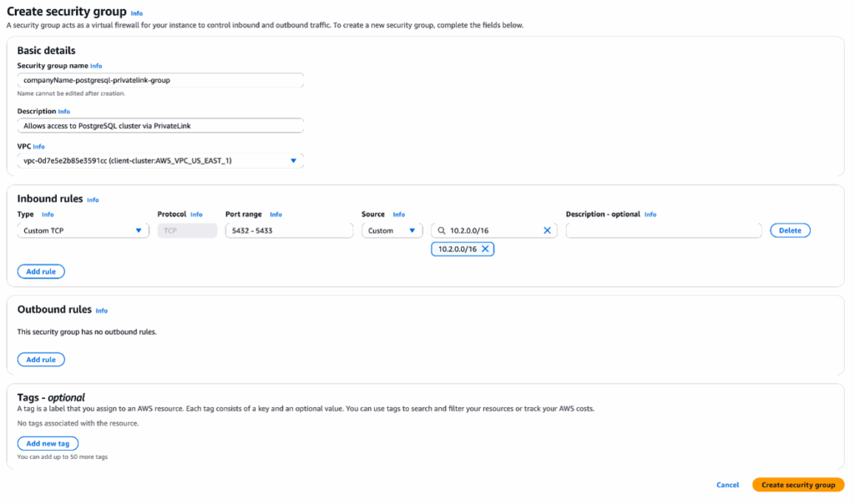
Task: Add rule under Inbound rules
Action: click(41, 271)
